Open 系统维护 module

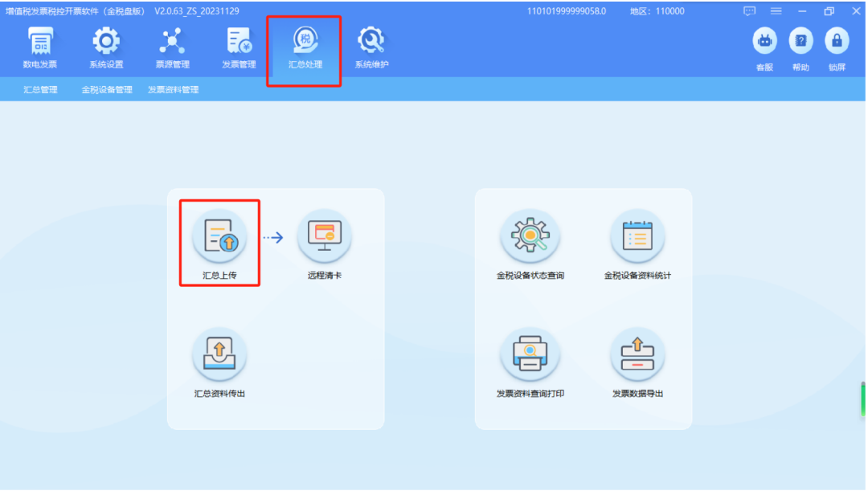click(x=371, y=47)
